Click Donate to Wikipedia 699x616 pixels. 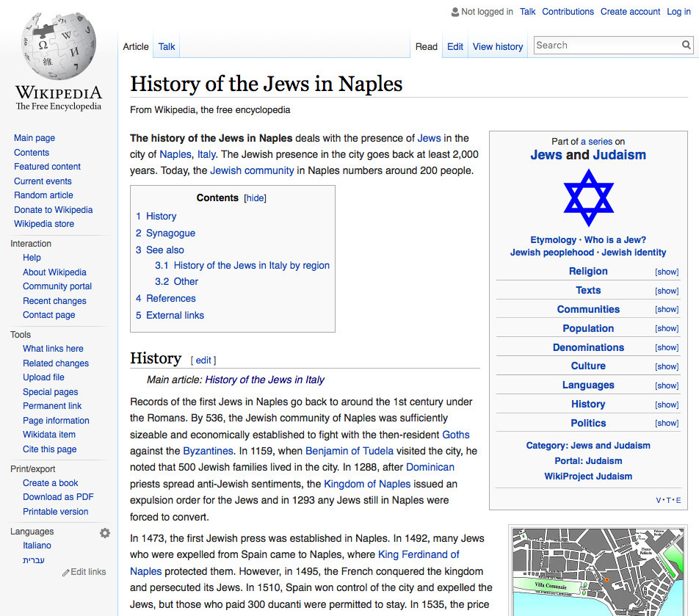(53, 209)
